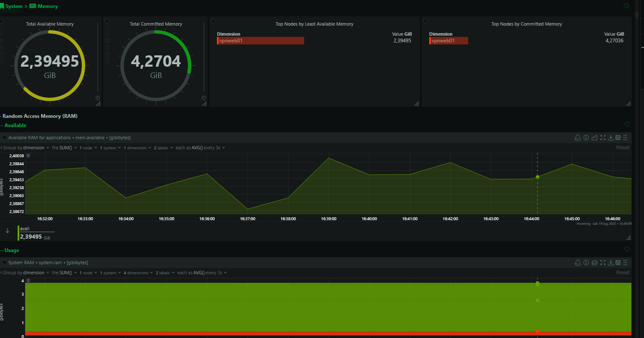Click the page vertical scrollbar
The width and height of the screenshot is (644, 338).
(637, 15)
